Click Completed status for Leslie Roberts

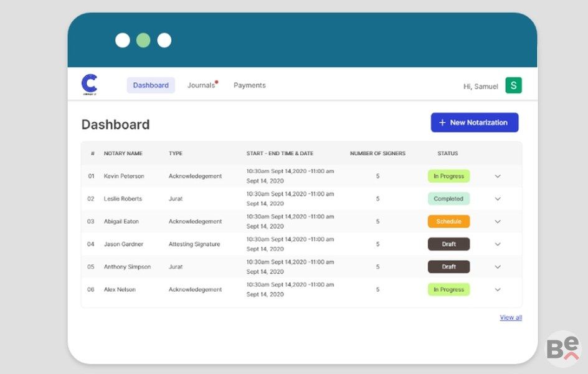coord(448,199)
